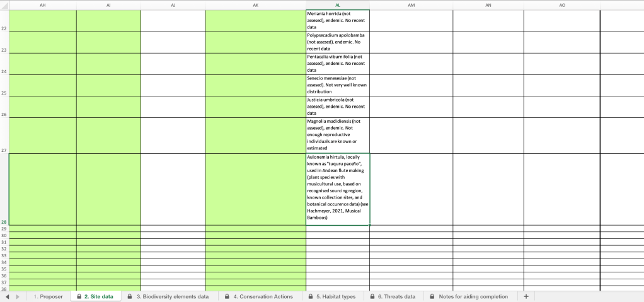Click the Senecio menesesiae cell

click(x=337, y=85)
